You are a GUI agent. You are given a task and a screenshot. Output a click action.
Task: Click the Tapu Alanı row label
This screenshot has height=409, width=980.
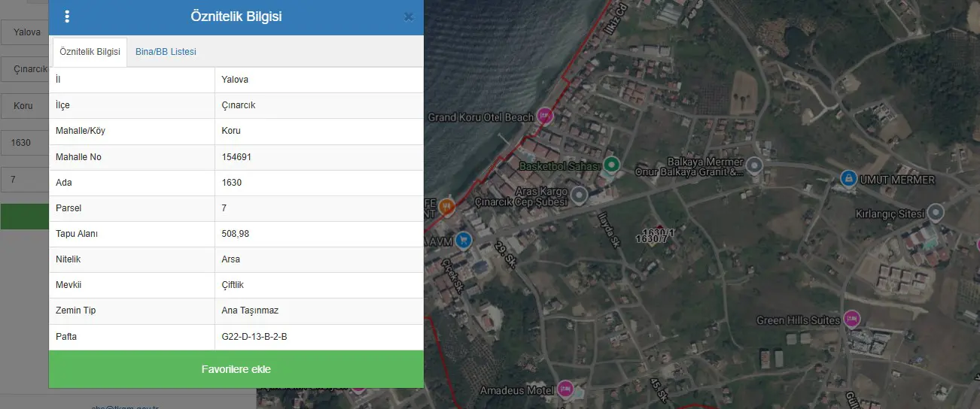tap(77, 234)
